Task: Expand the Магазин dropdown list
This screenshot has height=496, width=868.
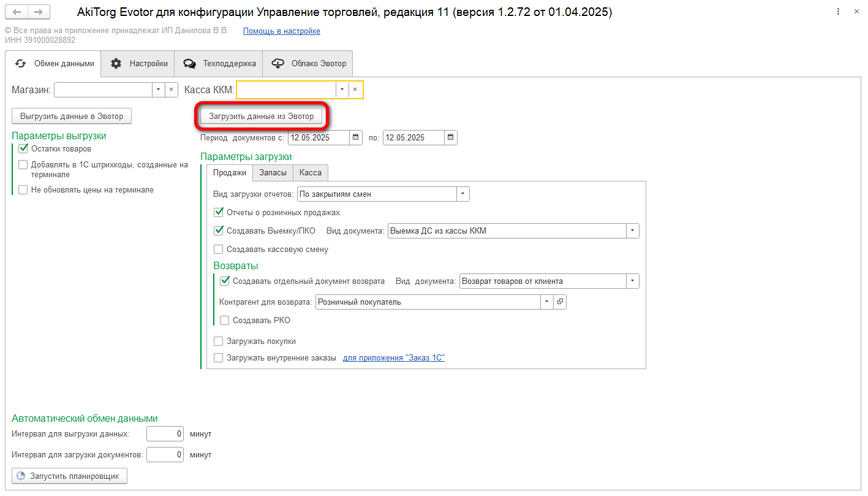Action: pos(159,90)
